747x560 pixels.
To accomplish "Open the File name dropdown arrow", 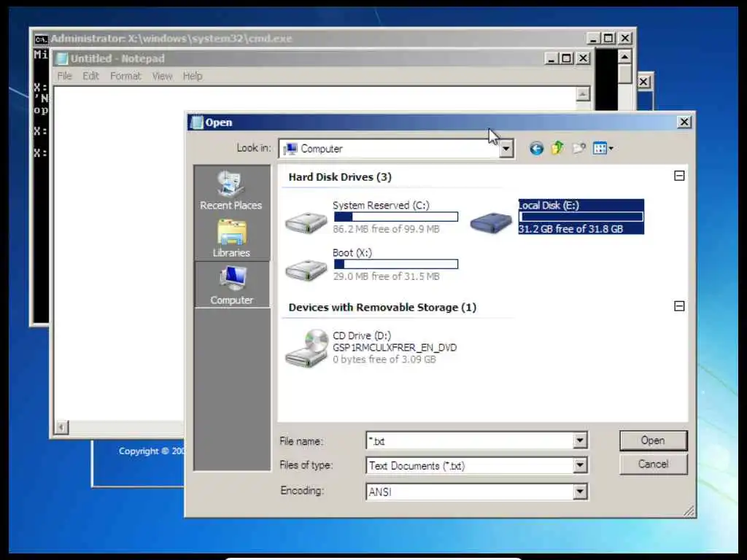I will tap(580, 440).
